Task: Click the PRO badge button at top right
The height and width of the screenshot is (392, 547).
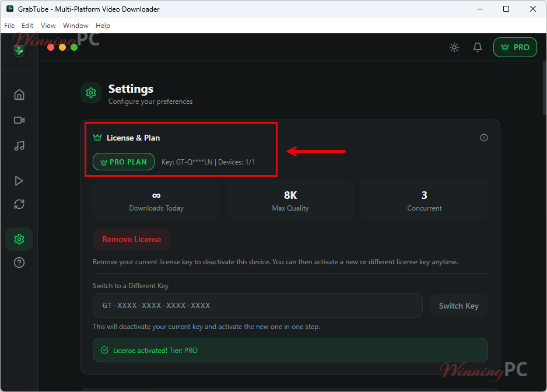Action: (x=515, y=47)
